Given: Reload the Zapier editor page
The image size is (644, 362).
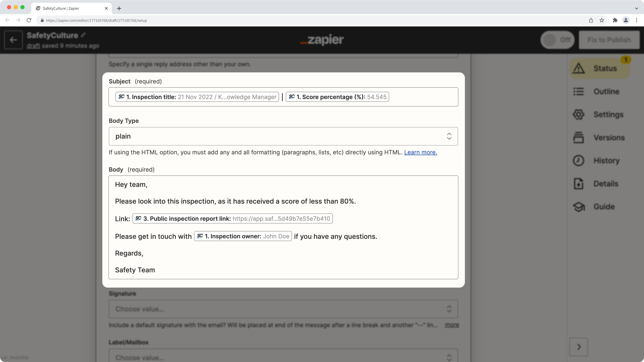Looking at the screenshot, I should (29, 20).
